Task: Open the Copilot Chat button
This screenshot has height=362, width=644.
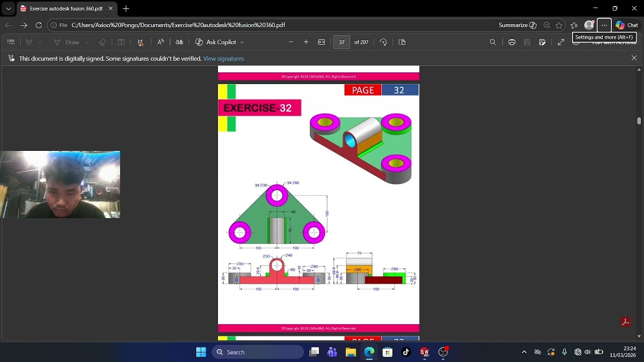Action: point(627,25)
